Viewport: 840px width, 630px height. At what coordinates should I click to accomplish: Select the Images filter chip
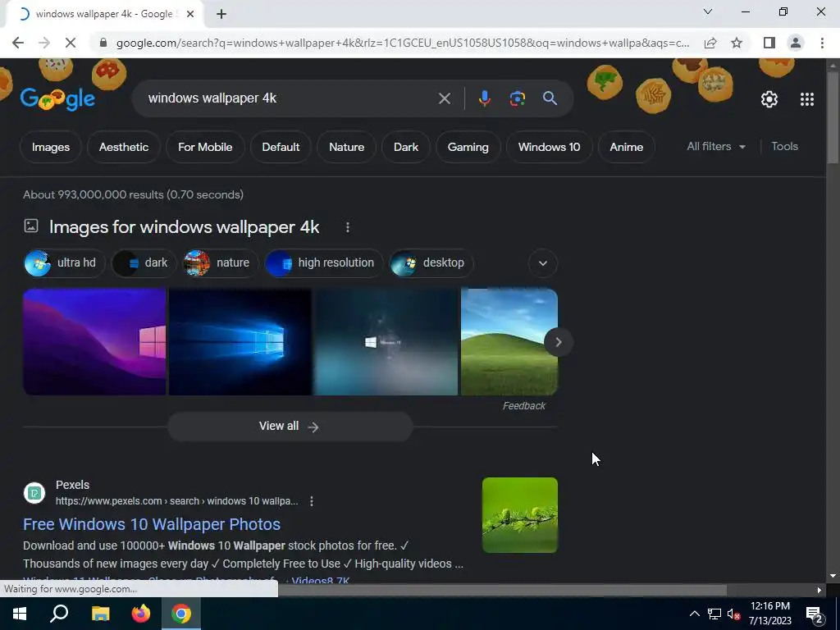[x=51, y=147]
